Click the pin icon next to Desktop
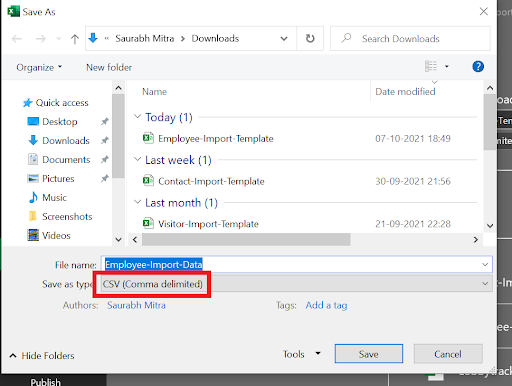The image size is (512, 386). [105, 122]
